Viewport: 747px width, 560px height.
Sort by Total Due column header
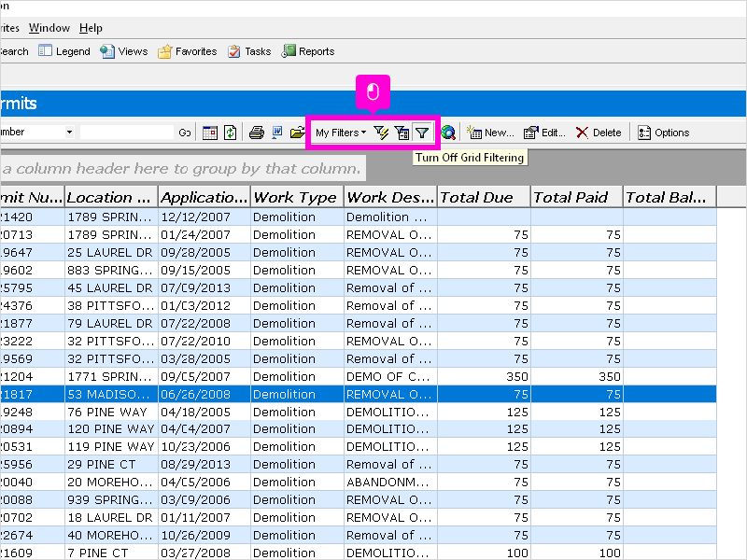pos(484,197)
